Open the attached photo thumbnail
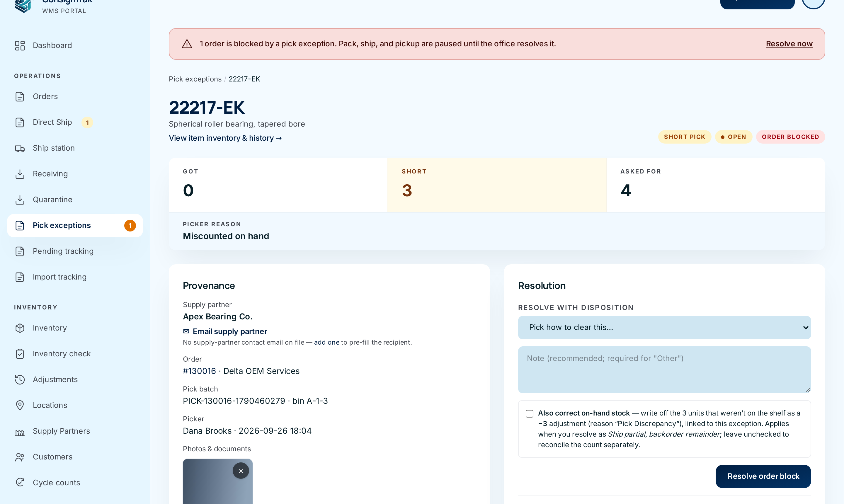This screenshot has width=844, height=504. point(218,482)
